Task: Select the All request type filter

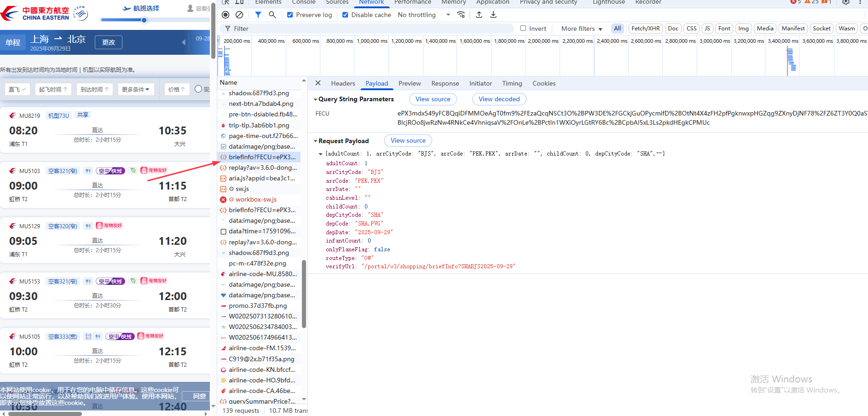Action: coord(617,29)
